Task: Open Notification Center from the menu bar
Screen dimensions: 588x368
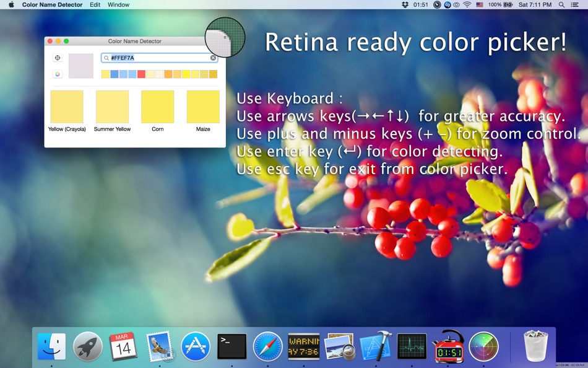Action: (x=574, y=4)
